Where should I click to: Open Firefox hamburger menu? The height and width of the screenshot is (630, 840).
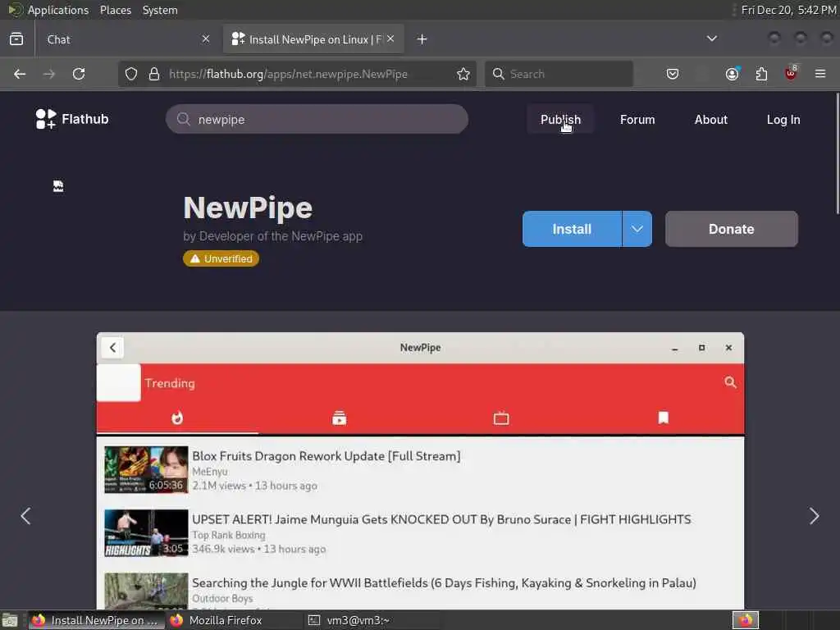pos(820,74)
